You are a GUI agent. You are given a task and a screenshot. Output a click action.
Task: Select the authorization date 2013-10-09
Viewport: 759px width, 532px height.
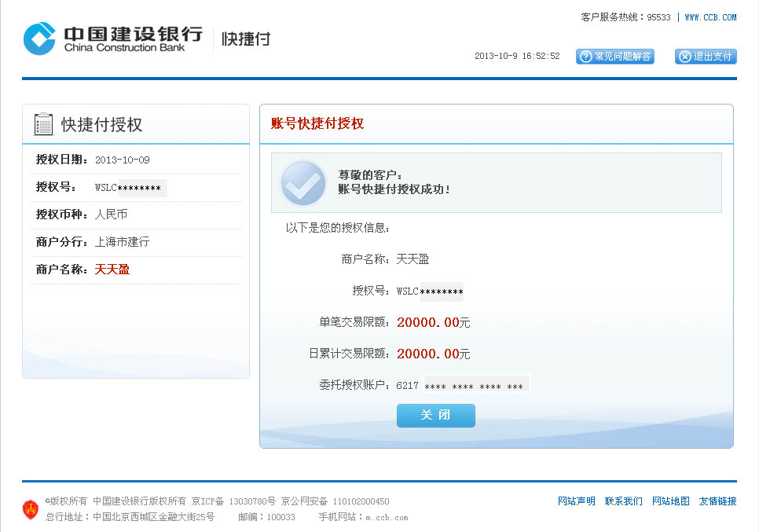pyautogui.click(x=122, y=160)
